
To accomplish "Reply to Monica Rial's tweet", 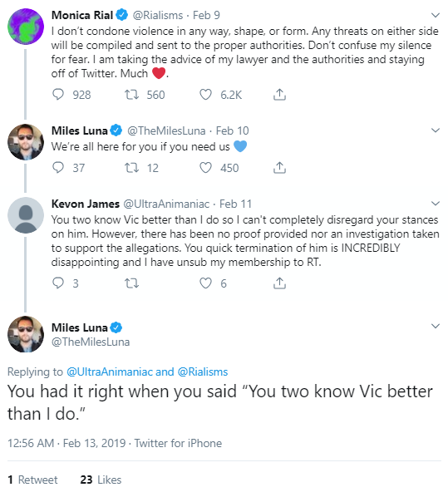I will tap(58, 95).
